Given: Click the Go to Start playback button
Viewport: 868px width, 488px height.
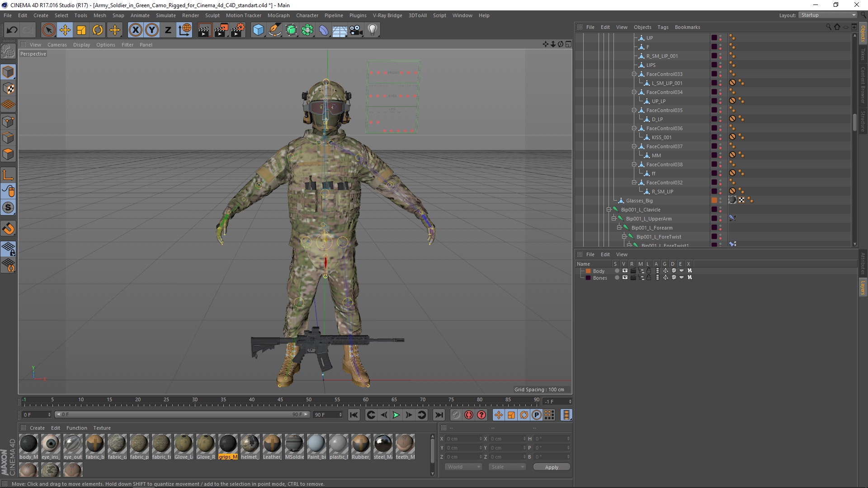Looking at the screenshot, I should point(354,415).
